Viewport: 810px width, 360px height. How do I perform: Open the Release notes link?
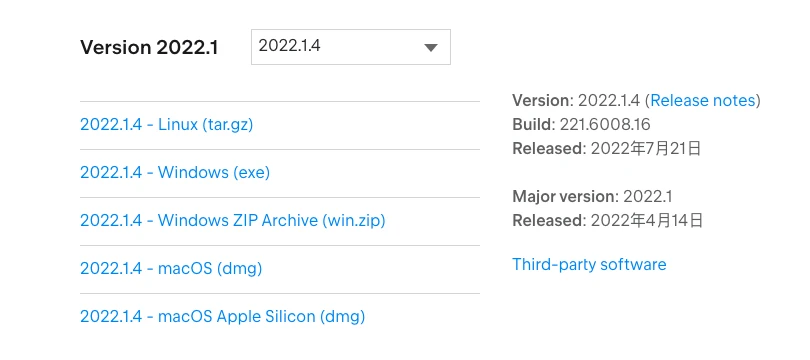(703, 100)
